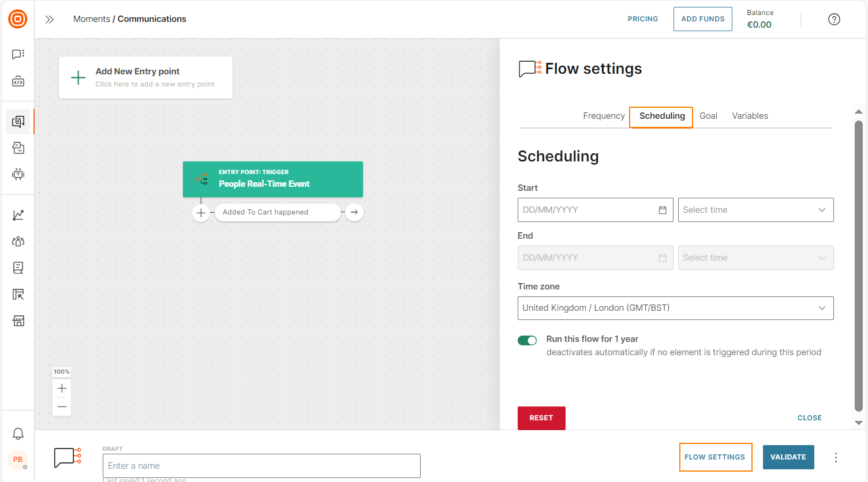Click the three-dot more options menu
The image size is (868, 482).
836,457
